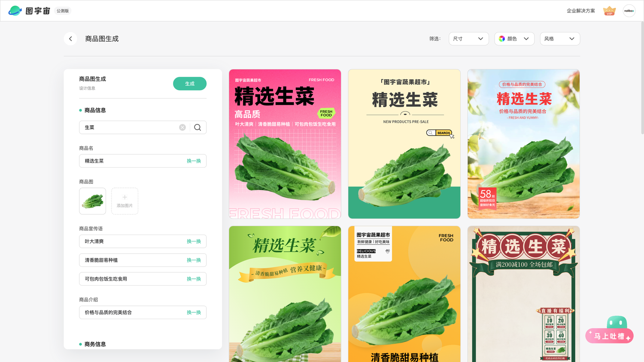This screenshot has width=644, height=362.
Task: Click the color wheel icon in filter
Action: [x=502, y=39]
